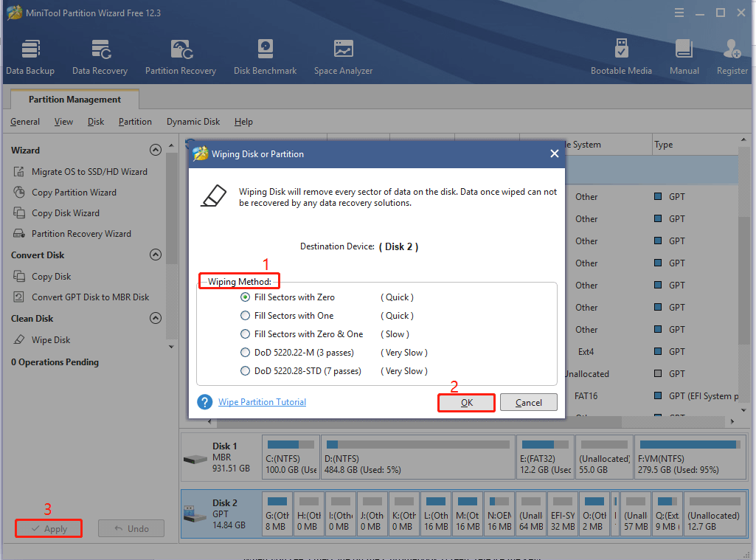Open the Partition menu
The image size is (756, 560).
pyautogui.click(x=135, y=122)
